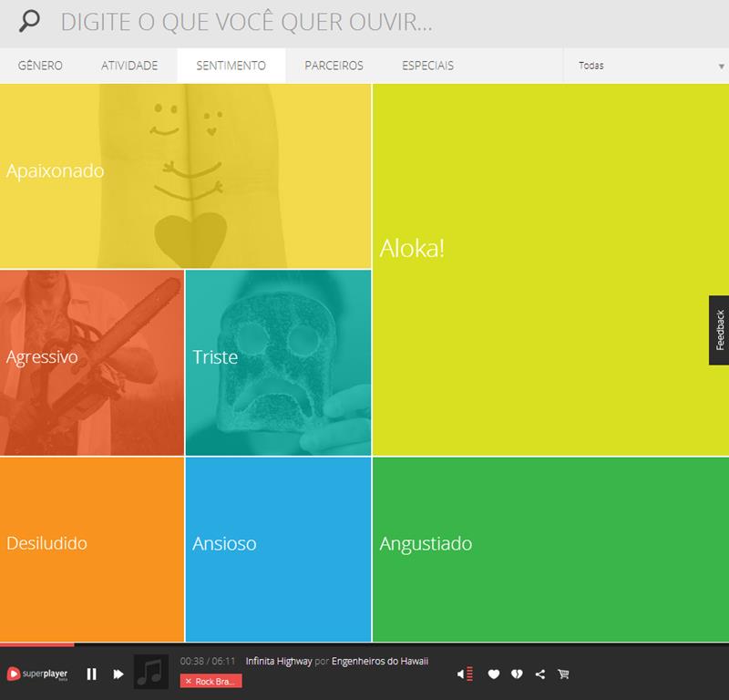The height and width of the screenshot is (700, 729).
Task: Select the Triste mood tile
Action: 278,363
